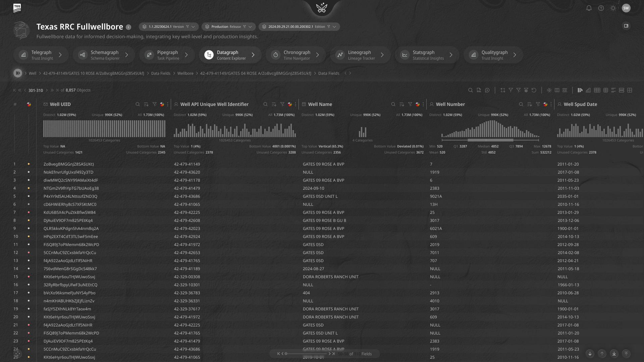The image size is (644, 362).
Task: Reset filters with the undo arrow icon
Action: coord(534,90)
